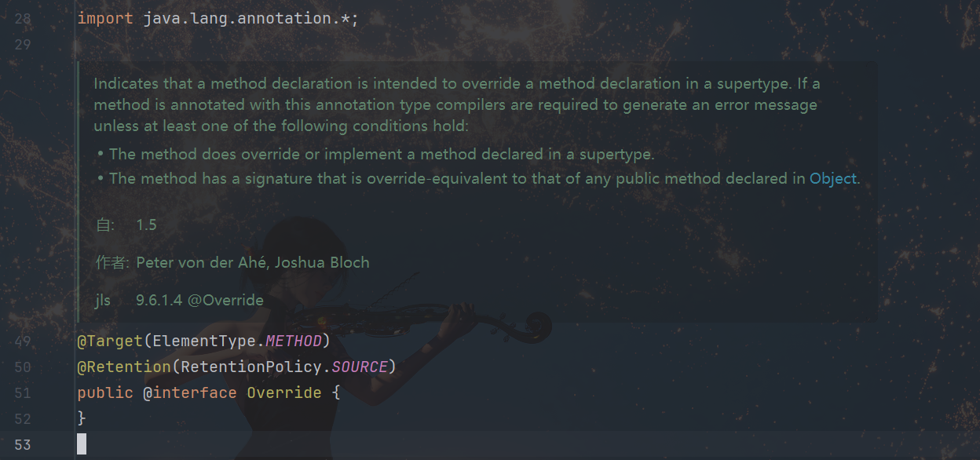Click the public keyword on line 51
Image resolution: width=980 pixels, height=460 pixels.
click(105, 393)
